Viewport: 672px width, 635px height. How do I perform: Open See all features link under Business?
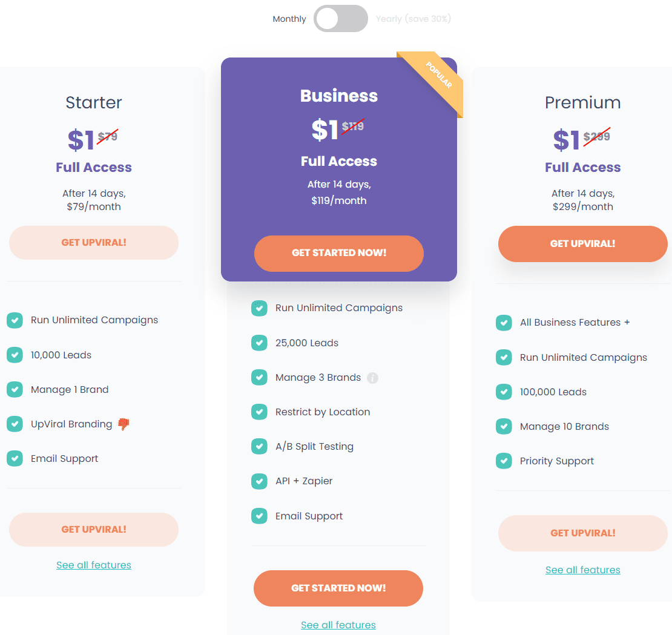click(338, 625)
